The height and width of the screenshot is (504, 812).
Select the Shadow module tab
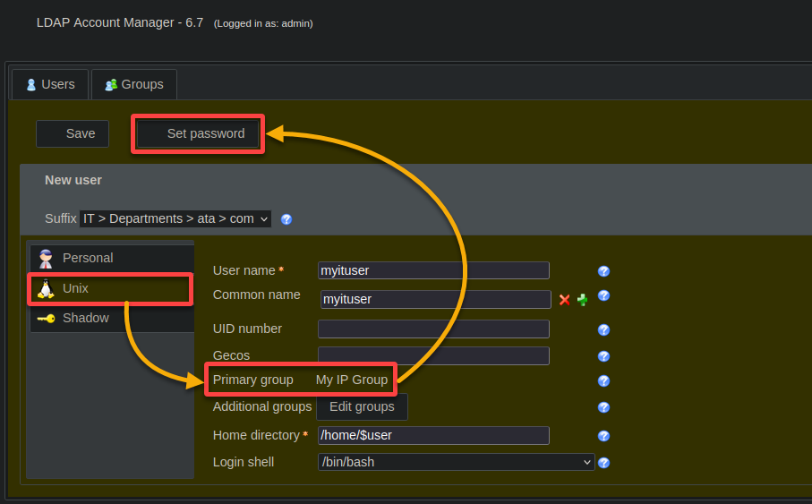pos(112,318)
